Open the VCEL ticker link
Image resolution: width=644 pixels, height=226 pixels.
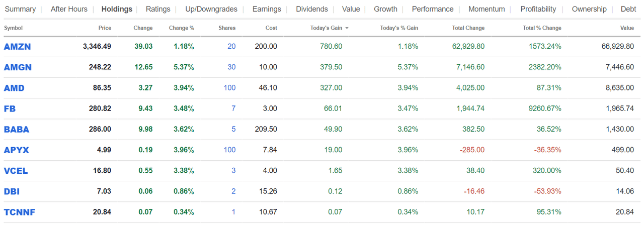pos(16,171)
